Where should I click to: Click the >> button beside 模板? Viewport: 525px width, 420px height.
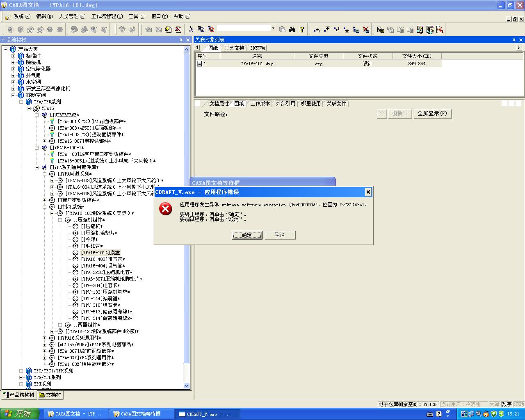coord(382,114)
